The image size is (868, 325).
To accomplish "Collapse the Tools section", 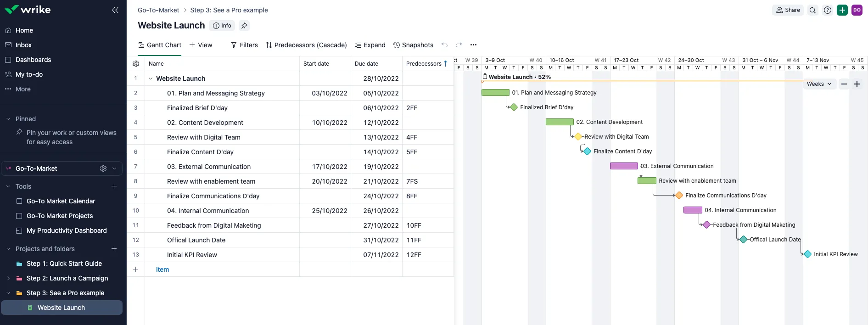I will pyautogui.click(x=8, y=186).
